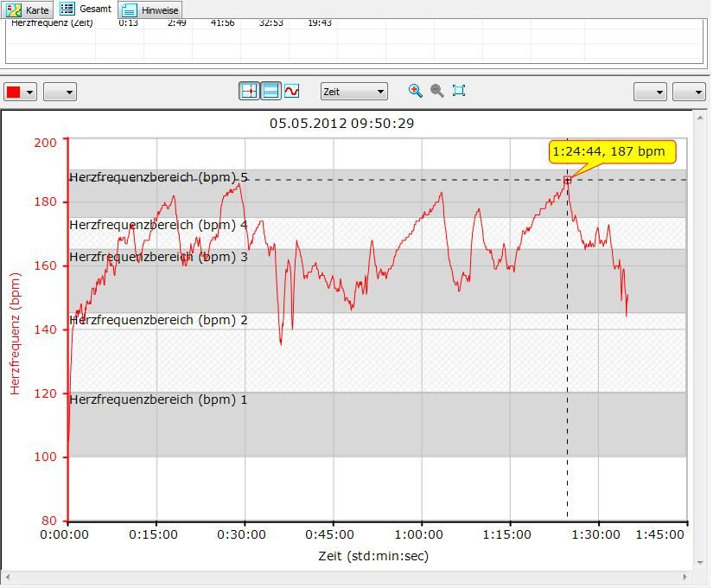Toggle the crosshair cursor marker button
Screen dimensions: 713x588
click(x=249, y=91)
